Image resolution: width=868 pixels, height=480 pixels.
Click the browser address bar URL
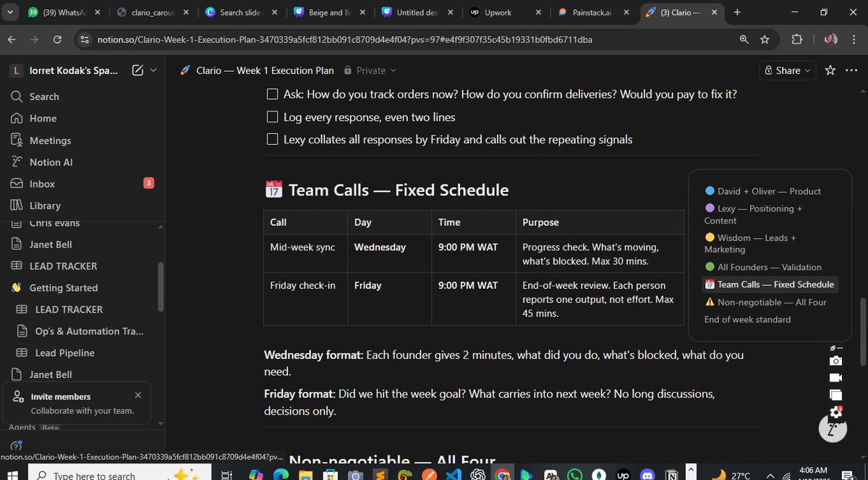tap(345, 40)
